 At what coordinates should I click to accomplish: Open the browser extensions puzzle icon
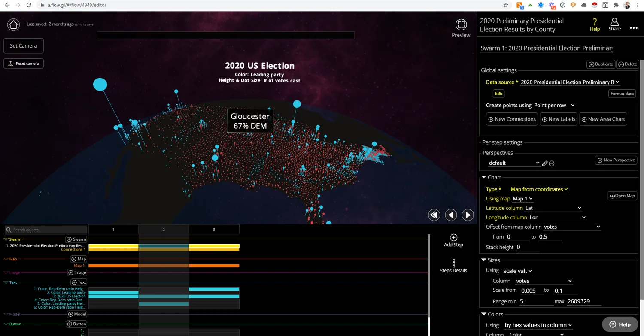(x=616, y=5)
